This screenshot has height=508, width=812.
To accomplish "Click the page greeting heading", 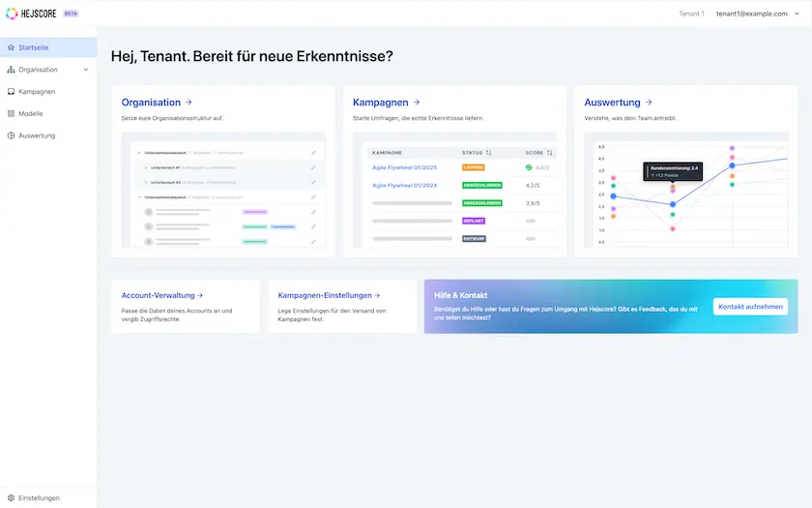I will coord(251,56).
